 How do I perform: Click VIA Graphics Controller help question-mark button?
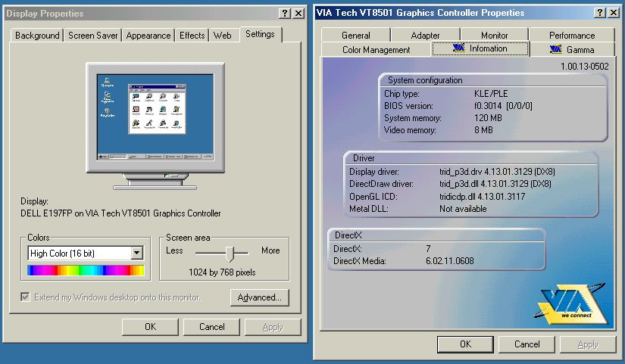(600, 13)
